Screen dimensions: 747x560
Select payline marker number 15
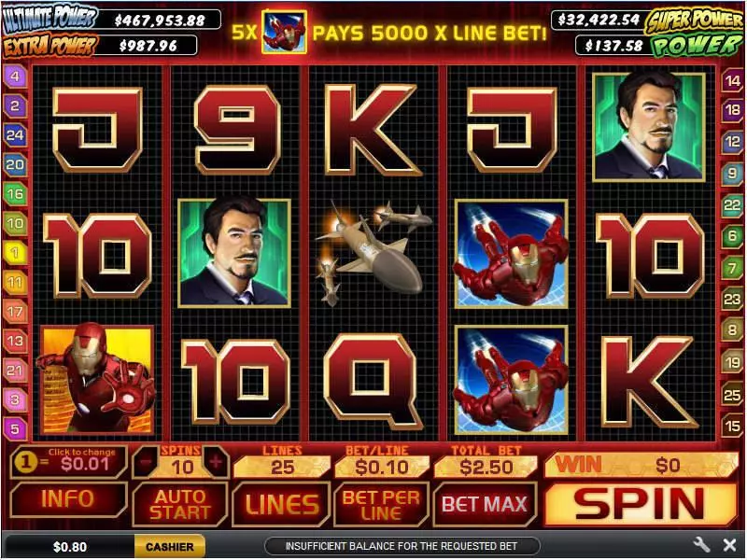pos(732,426)
